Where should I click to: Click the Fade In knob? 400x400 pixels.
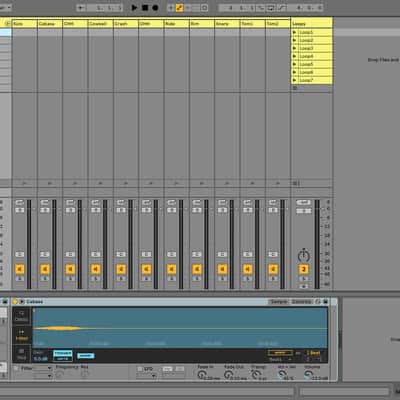(x=201, y=375)
